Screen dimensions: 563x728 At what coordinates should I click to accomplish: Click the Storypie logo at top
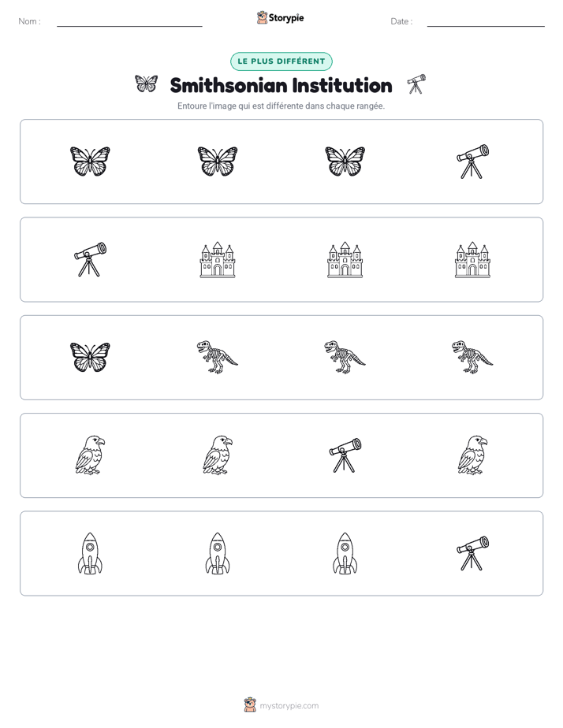point(281,17)
